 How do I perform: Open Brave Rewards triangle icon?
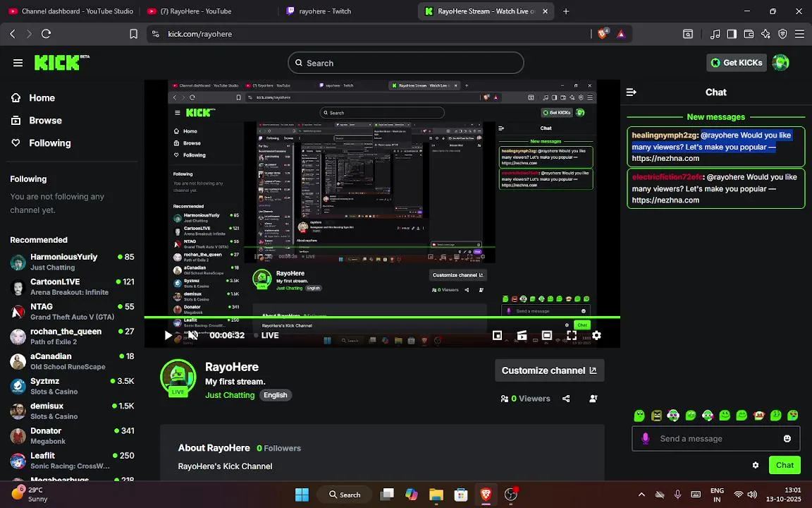(621, 34)
